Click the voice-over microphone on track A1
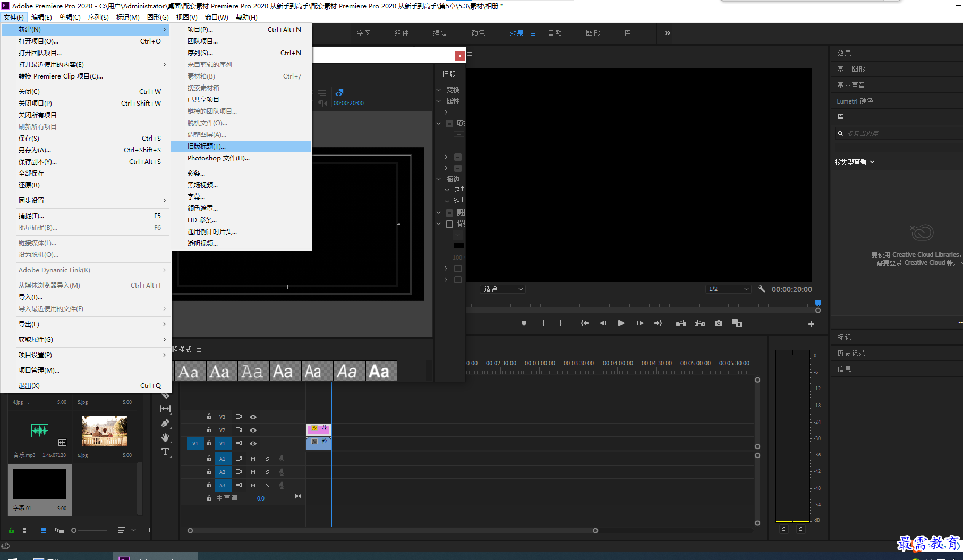 coord(282,459)
